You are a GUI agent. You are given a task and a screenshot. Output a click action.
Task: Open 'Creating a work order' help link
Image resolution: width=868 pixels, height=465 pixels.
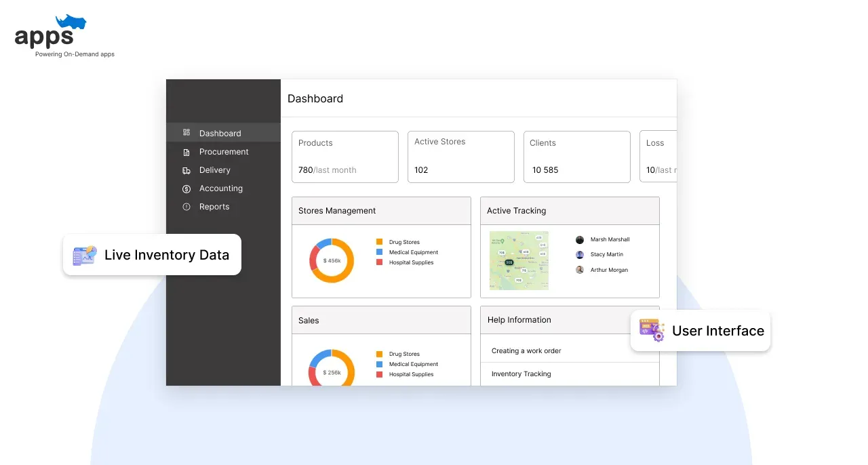click(x=526, y=350)
